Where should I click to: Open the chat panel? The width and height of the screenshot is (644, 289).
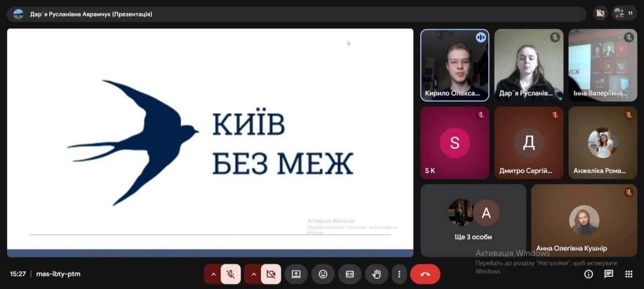609,274
